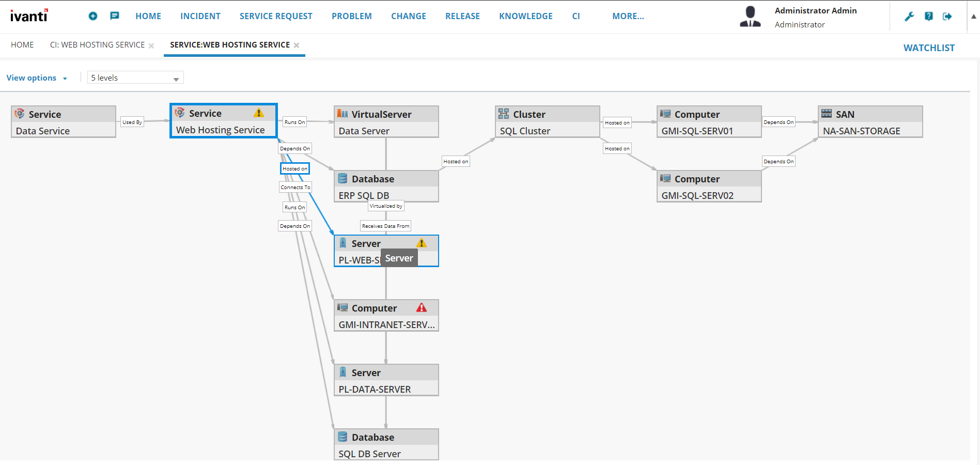Viewport: 980px width, 465px height.
Task: Open the wrench configuration icon
Action: pos(909,17)
